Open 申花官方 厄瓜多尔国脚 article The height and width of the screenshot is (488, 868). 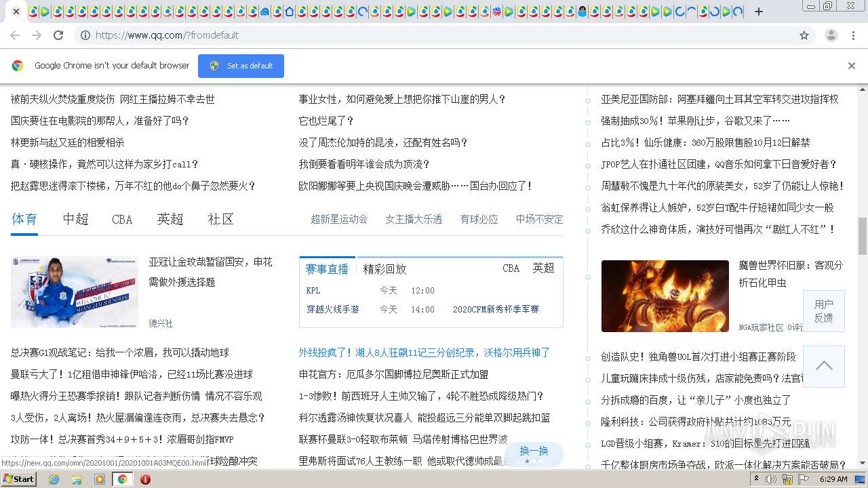pos(393,375)
